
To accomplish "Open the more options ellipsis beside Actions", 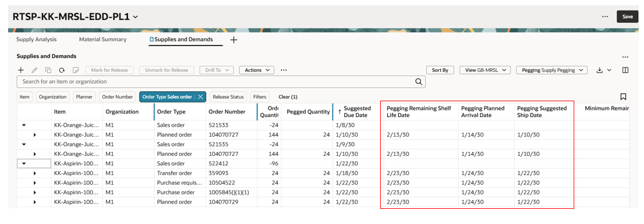I will 284,70.
